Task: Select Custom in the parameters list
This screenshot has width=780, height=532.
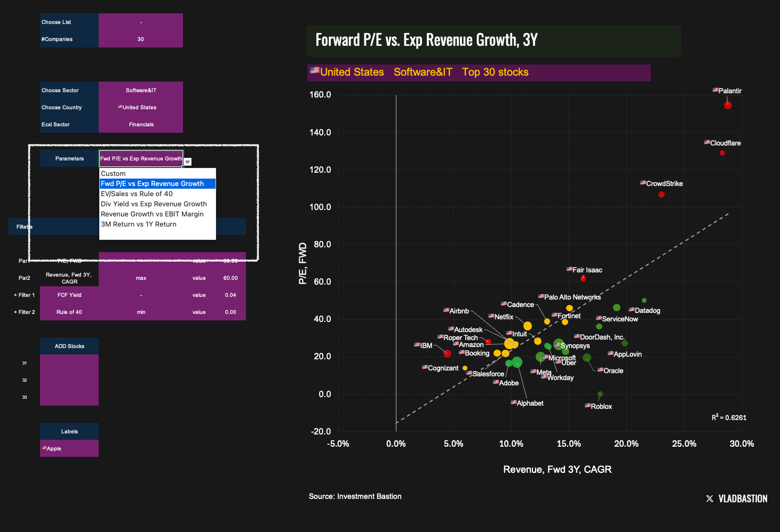Action: click(x=157, y=174)
